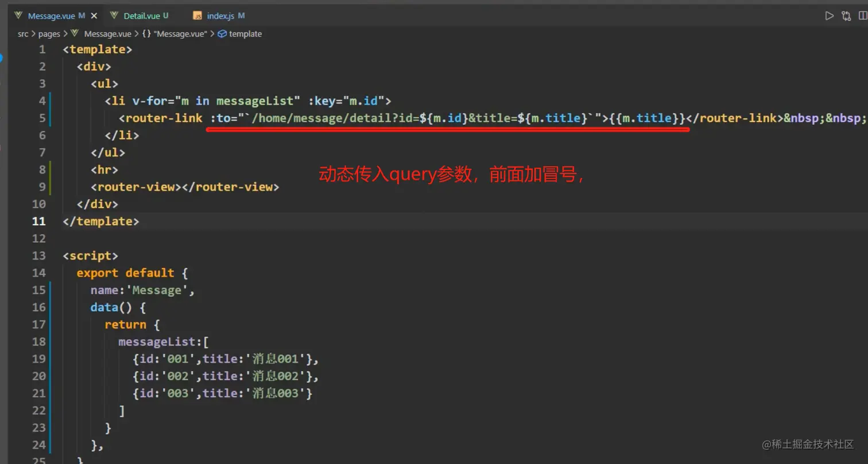868x464 pixels.
Task: Select line number 14 in the gutter
Action: pyautogui.click(x=39, y=273)
